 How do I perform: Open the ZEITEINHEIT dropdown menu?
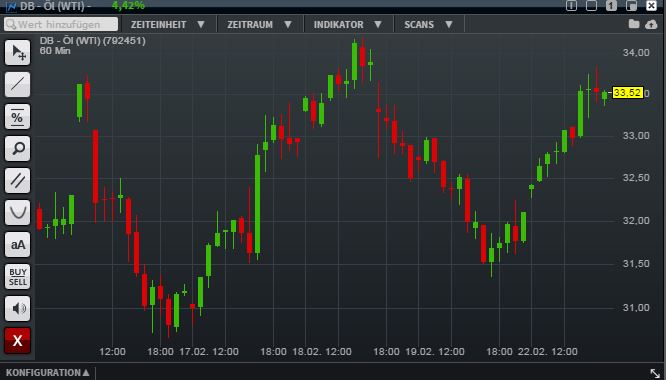click(x=168, y=25)
